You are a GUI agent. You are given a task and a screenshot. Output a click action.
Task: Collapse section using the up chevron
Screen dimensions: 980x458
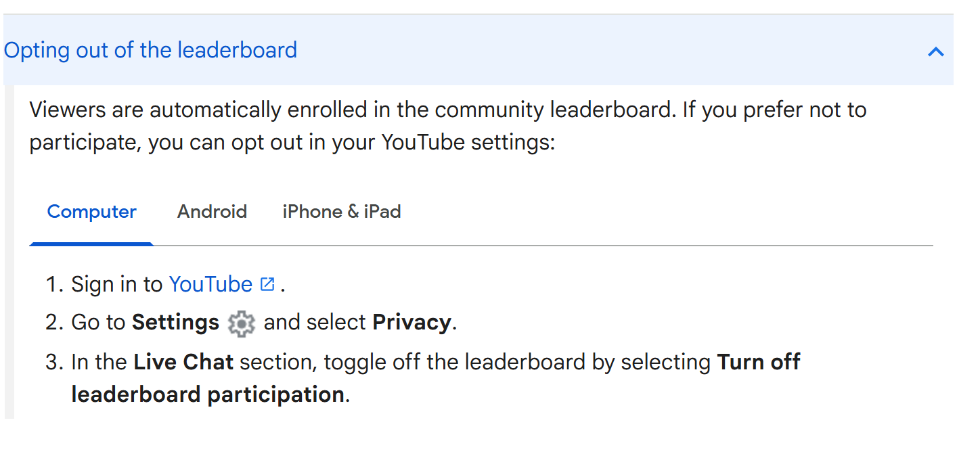coord(936,51)
